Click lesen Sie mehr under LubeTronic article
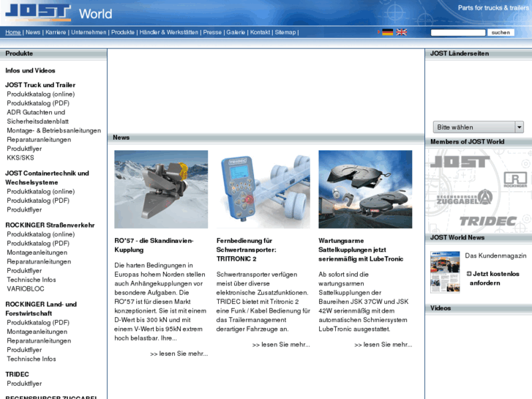The image size is (532, 399). coord(383,345)
